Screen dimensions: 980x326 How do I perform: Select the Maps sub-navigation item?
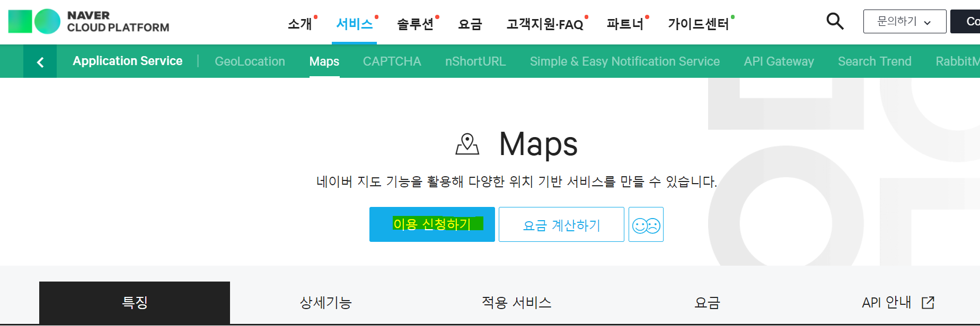point(324,61)
